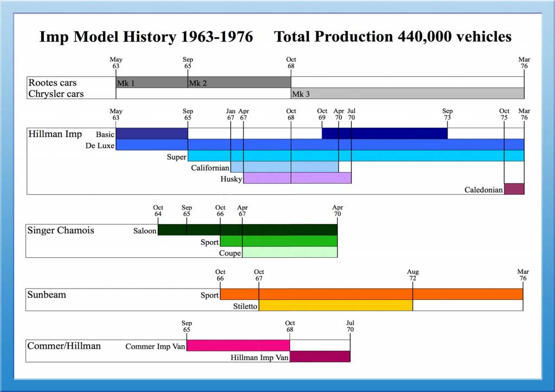Click the "Super" model label
This screenshot has width=555, height=392.
click(x=176, y=156)
